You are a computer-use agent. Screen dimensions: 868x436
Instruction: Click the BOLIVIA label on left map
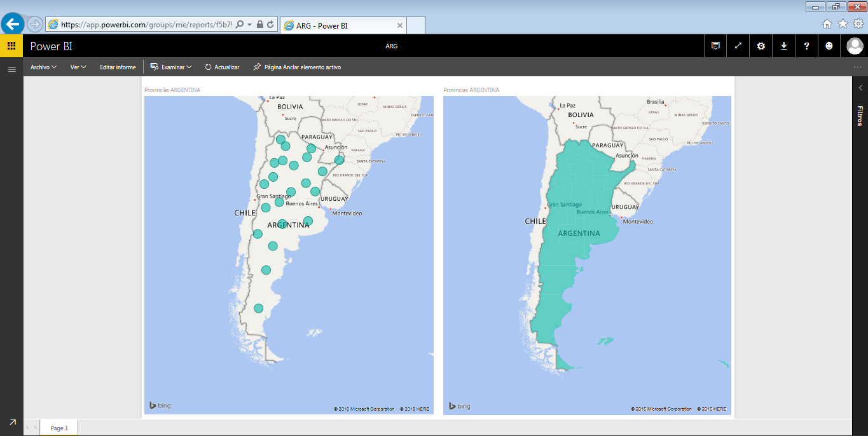pos(290,107)
